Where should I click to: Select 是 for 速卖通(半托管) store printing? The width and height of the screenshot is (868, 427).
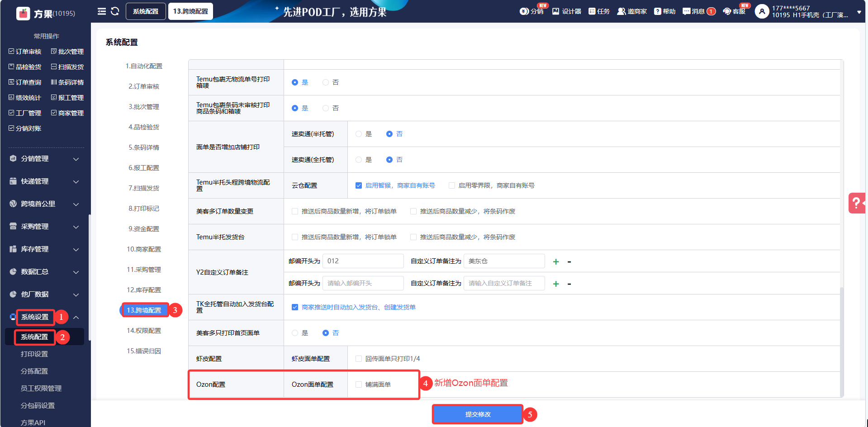[x=359, y=134]
